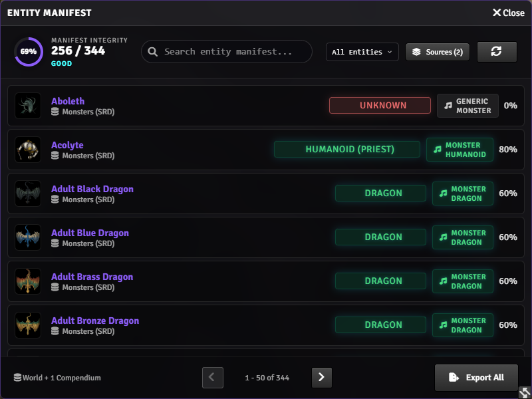The height and width of the screenshot is (399, 532).
Task: Click Adult Brass Dragon's DRAGON type badge
Action: (380, 281)
